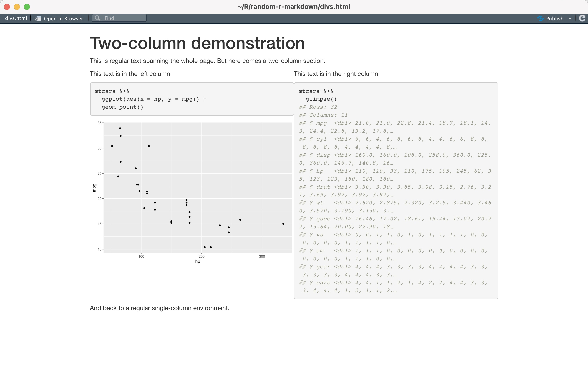
Task: Click the refresh icon to reload the preview
Action: click(x=582, y=18)
